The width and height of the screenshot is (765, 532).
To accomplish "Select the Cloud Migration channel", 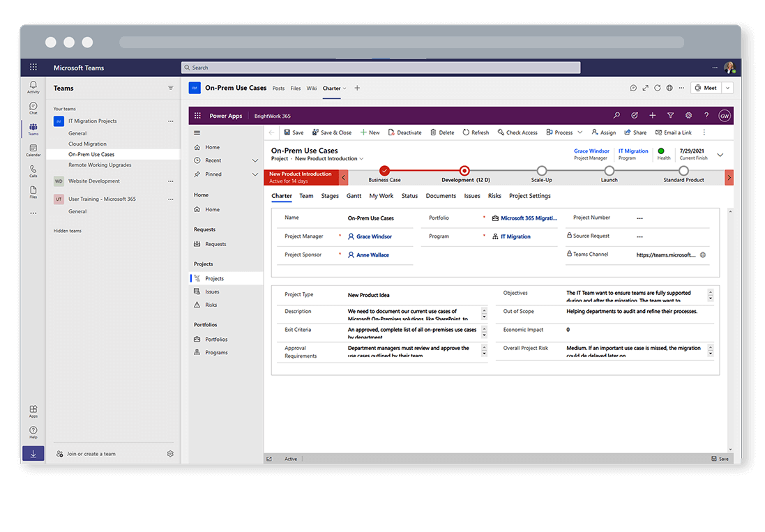I will point(87,144).
